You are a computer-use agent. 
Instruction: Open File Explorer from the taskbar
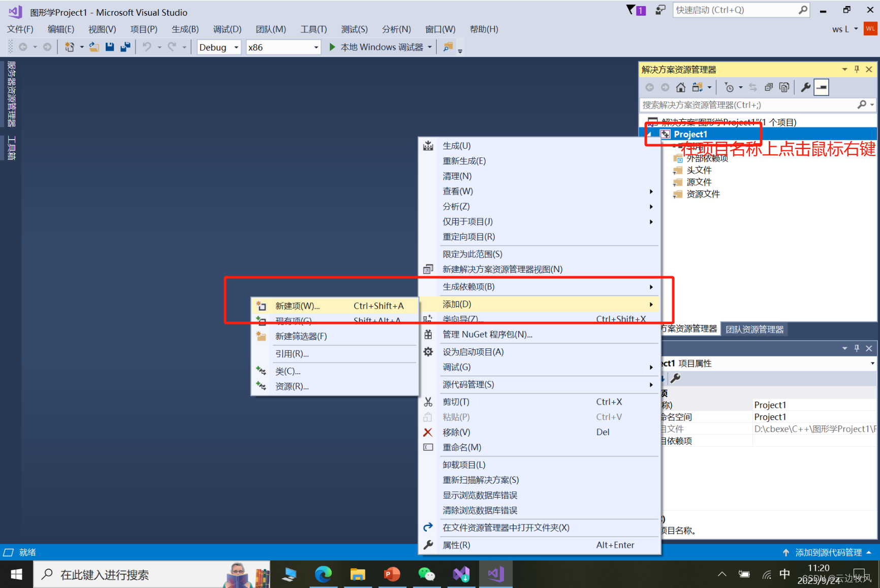pyautogui.click(x=358, y=574)
